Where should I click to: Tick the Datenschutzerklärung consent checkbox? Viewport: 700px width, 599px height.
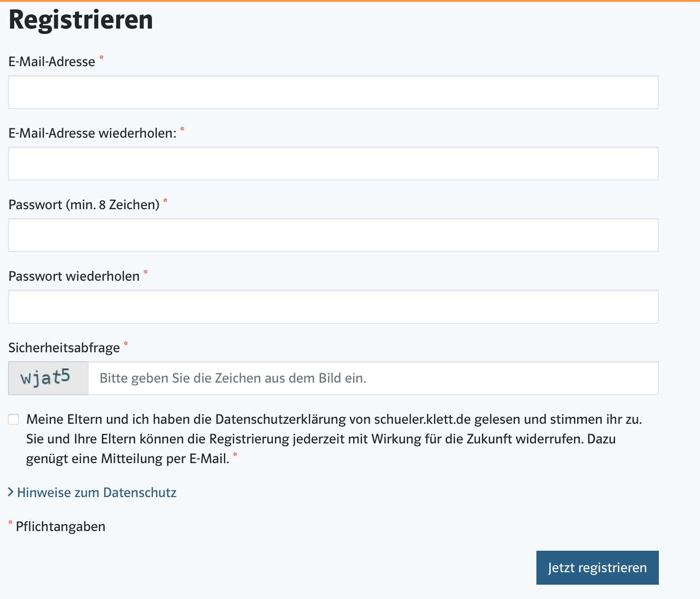click(14, 419)
